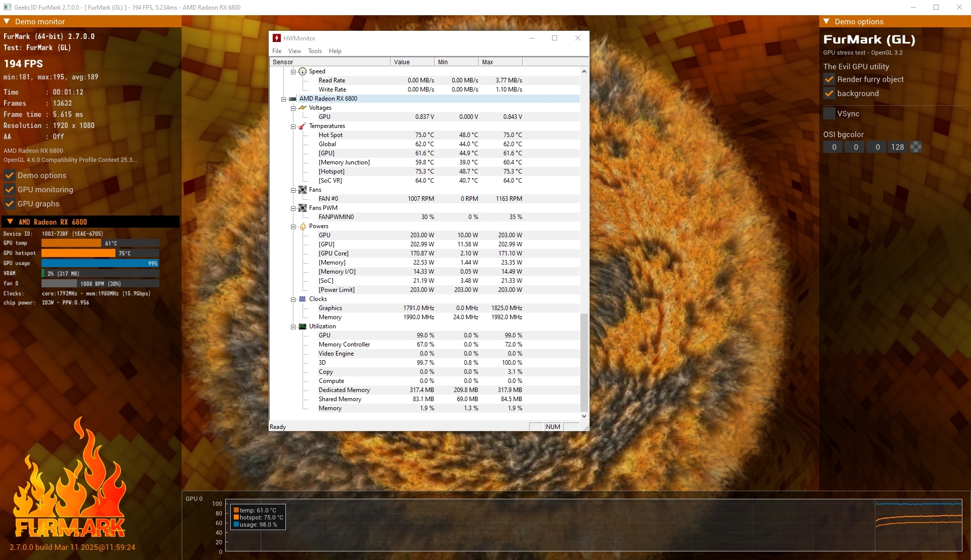This screenshot has width=971, height=560.
Task: Click the Voltages category icon
Action: click(x=303, y=108)
